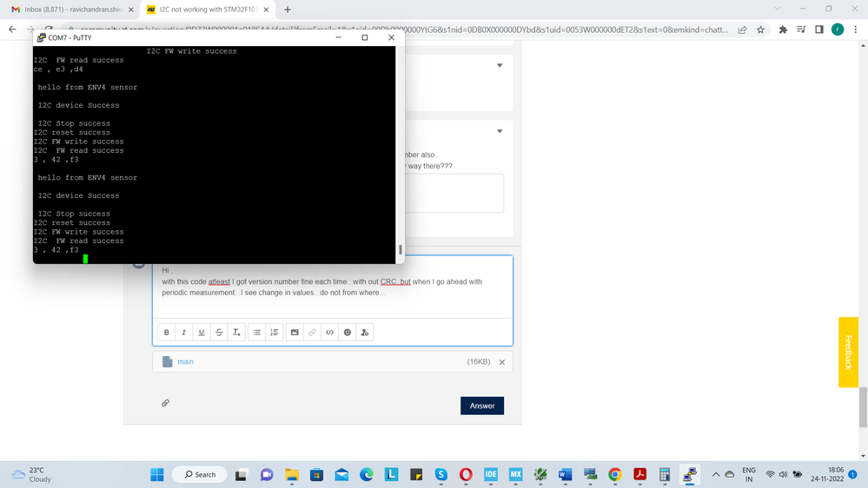Open the Opera browser from the taskbar
The width and height of the screenshot is (868, 488).
point(466,475)
